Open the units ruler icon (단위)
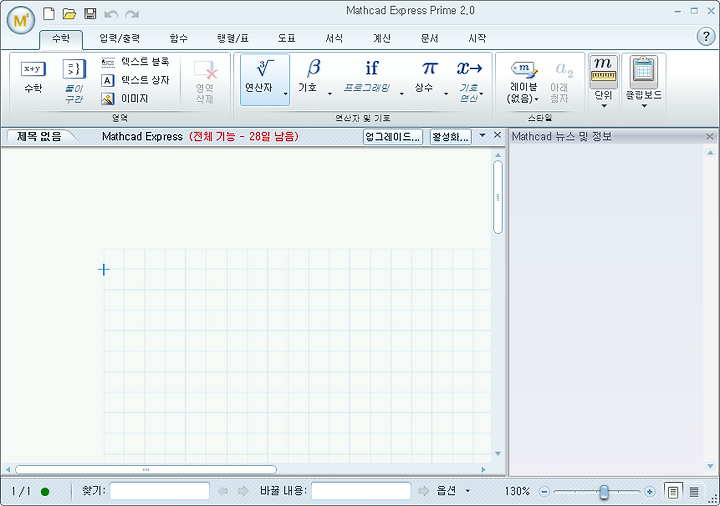Screen dimensions: 720x506 [x=603, y=72]
